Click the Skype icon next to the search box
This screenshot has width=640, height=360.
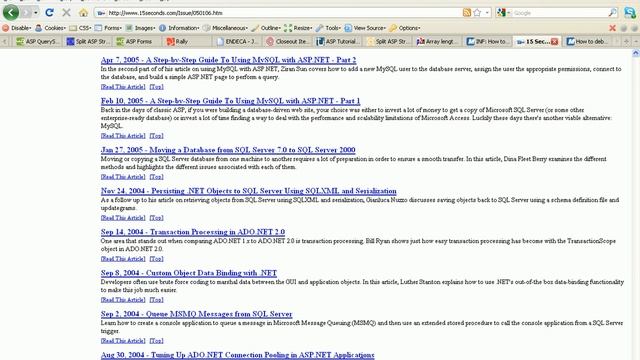coord(630,13)
